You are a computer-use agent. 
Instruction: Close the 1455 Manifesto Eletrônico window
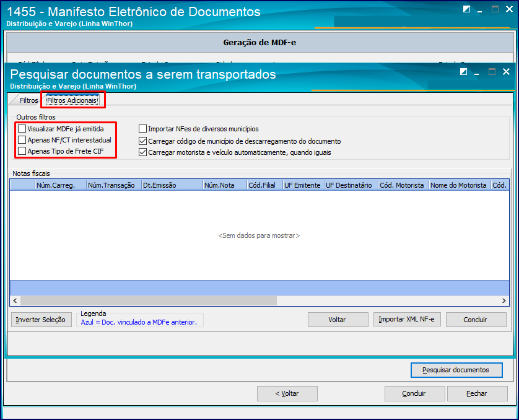(x=510, y=9)
